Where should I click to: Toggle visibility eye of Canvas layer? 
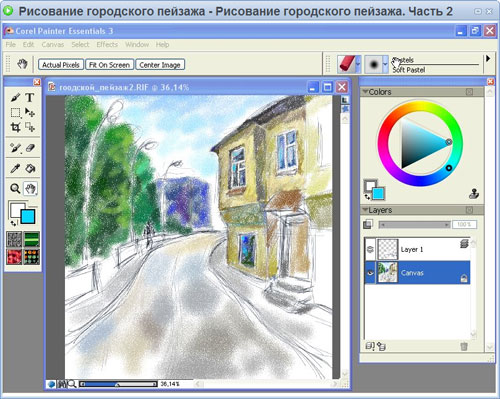tap(370, 273)
